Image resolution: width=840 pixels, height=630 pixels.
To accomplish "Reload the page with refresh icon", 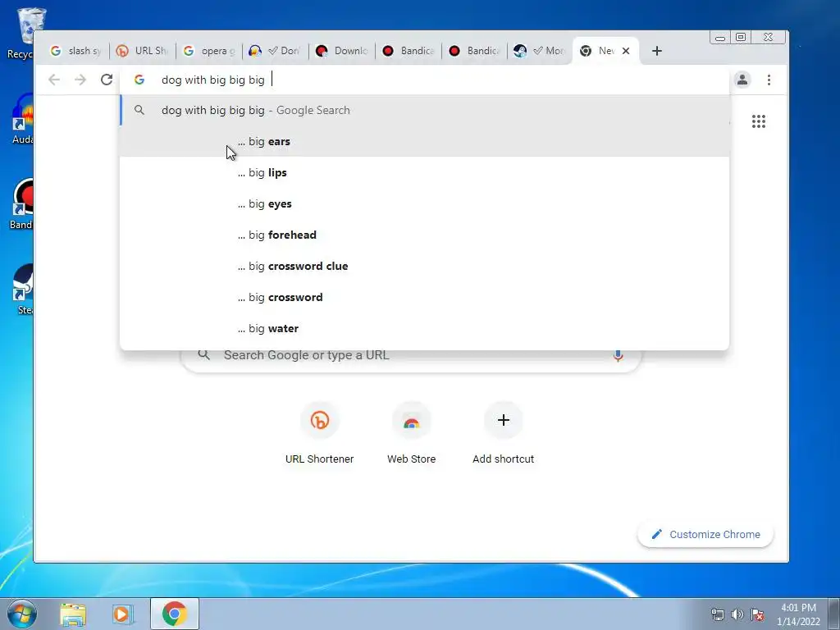I will coord(107,80).
